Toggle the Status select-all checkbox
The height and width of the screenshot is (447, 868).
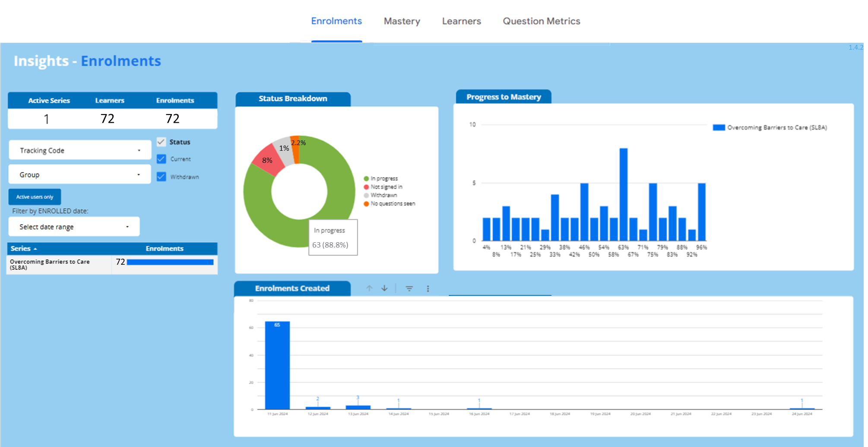tap(162, 142)
